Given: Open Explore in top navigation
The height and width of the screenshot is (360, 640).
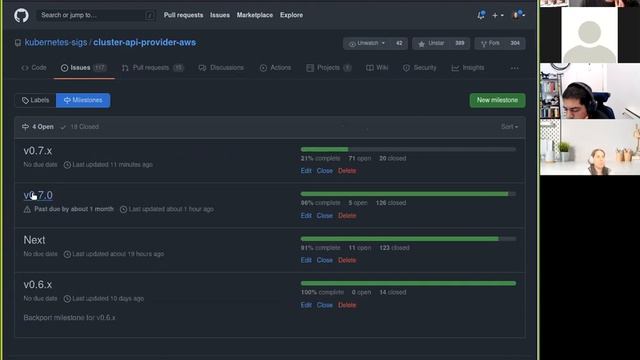Looking at the screenshot, I should (291, 15).
